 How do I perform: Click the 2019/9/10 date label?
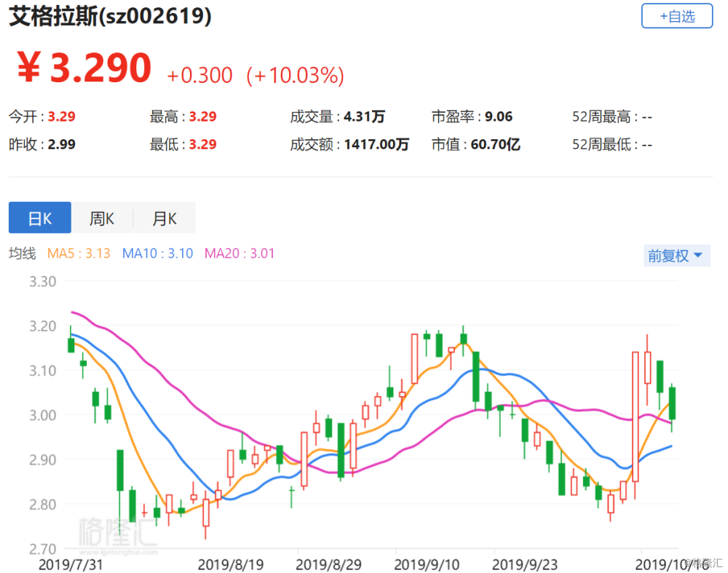tap(427, 565)
